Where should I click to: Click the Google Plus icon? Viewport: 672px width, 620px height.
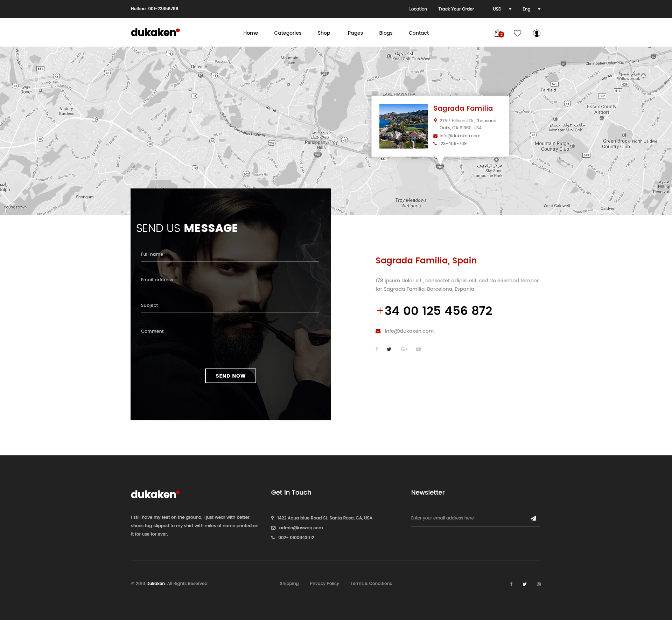(x=404, y=349)
